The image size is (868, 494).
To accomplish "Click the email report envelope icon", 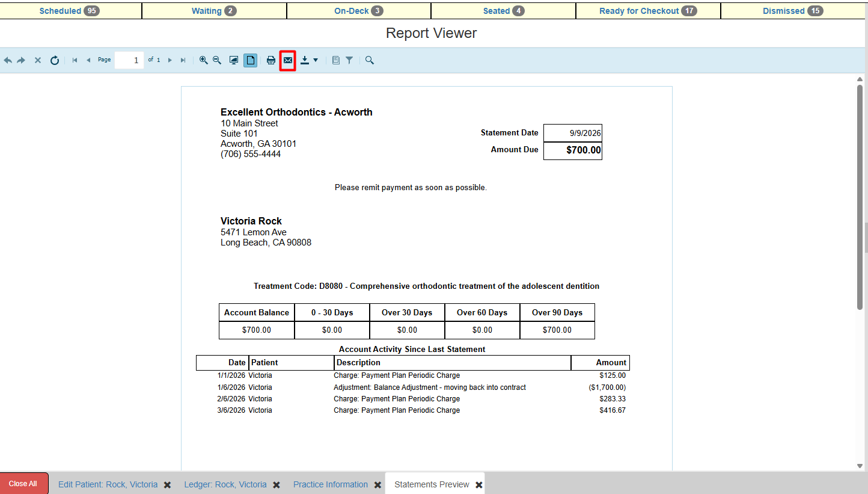I will pos(288,60).
